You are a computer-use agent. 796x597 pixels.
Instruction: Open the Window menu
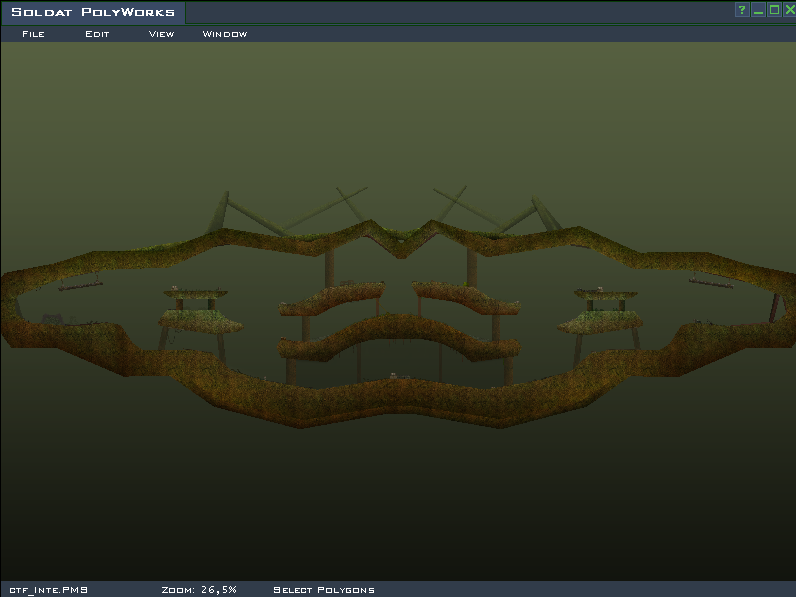225,34
